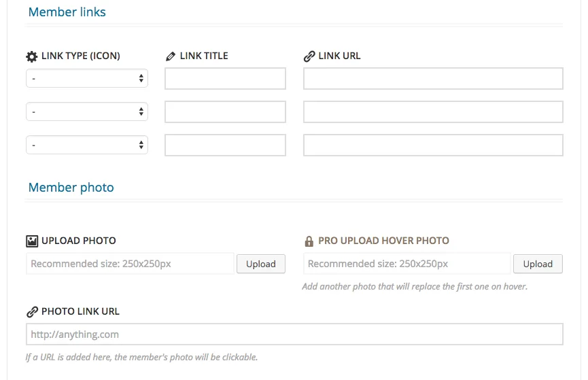The height and width of the screenshot is (380, 588).
Task: Click the Member photo heading
Action: coord(71,187)
